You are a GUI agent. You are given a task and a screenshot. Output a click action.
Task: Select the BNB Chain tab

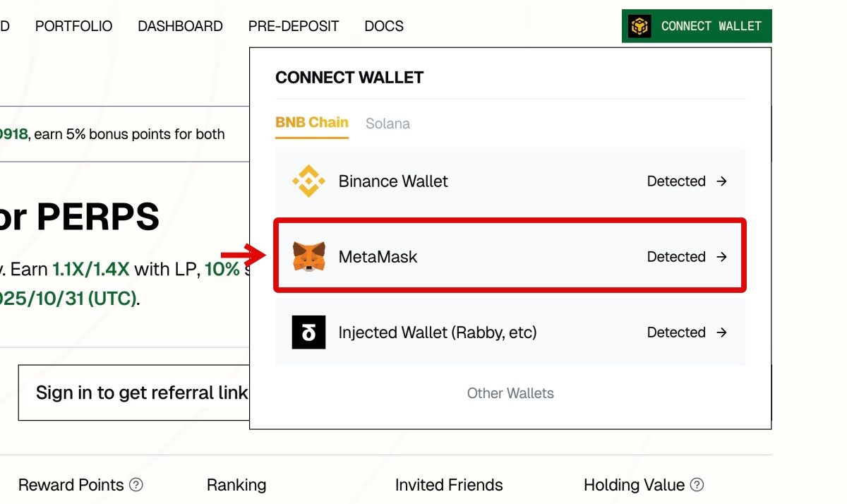[x=311, y=123]
